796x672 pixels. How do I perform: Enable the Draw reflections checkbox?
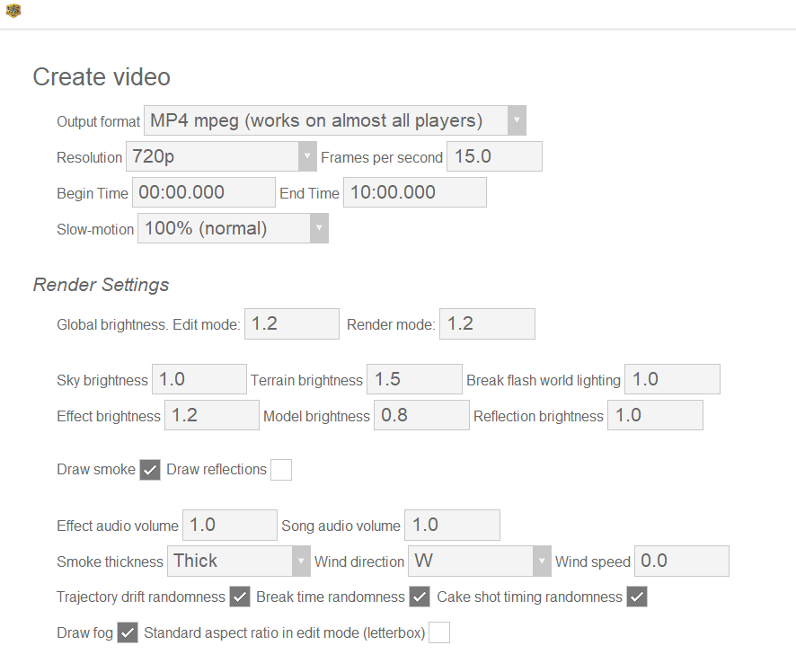coord(281,470)
